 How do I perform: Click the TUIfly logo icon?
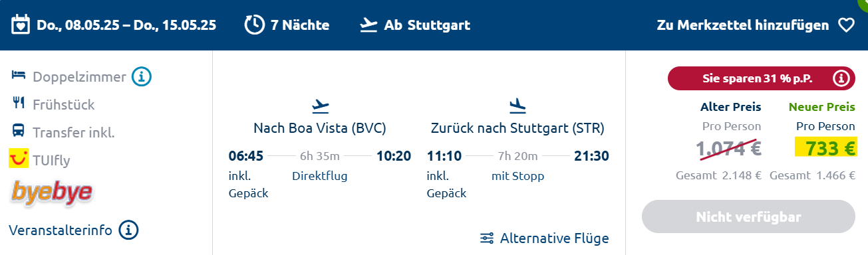tap(18, 160)
